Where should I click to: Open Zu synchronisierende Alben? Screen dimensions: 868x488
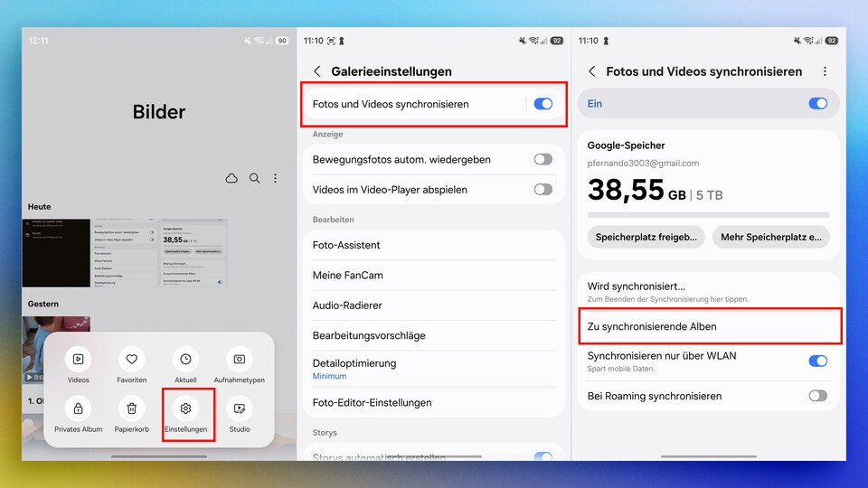tap(709, 326)
